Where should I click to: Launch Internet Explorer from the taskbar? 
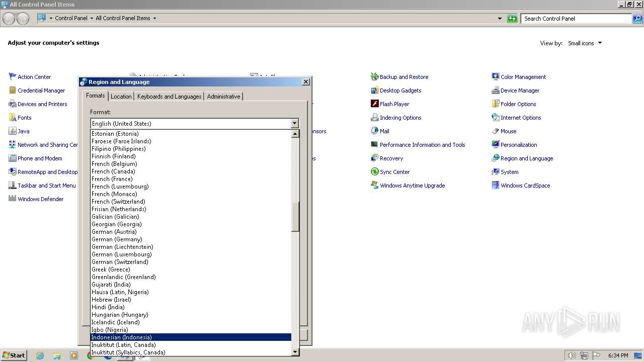click(40, 355)
